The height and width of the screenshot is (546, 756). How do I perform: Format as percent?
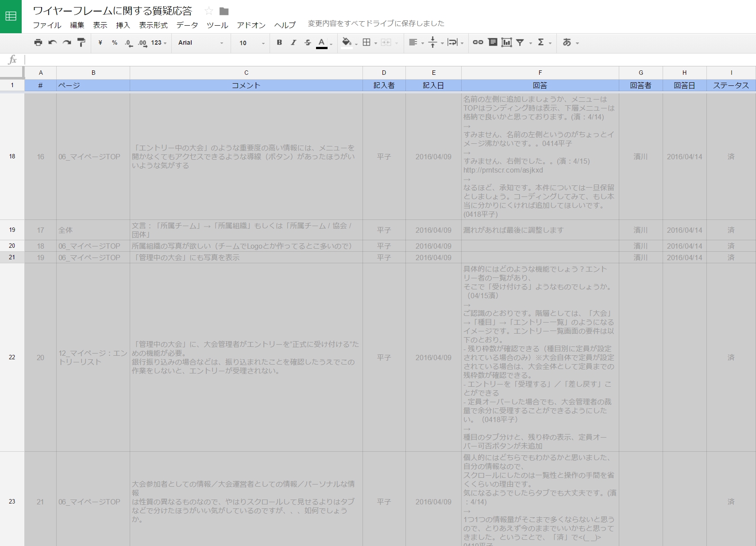pyautogui.click(x=115, y=42)
